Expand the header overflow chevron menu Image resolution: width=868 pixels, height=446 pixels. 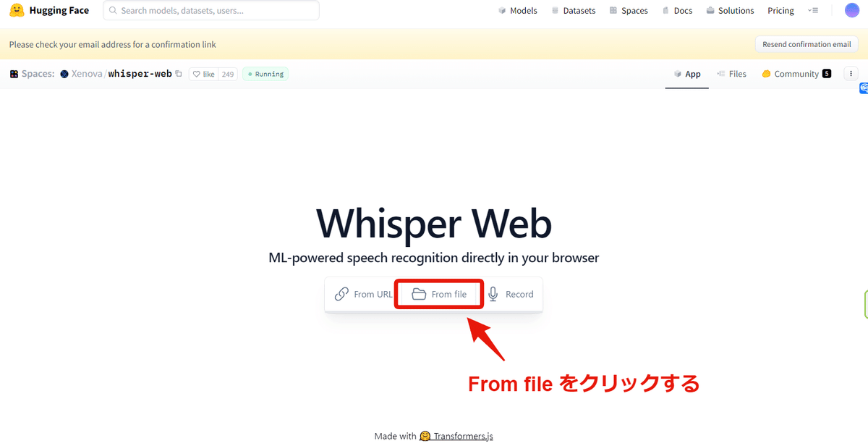tap(813, 10)
